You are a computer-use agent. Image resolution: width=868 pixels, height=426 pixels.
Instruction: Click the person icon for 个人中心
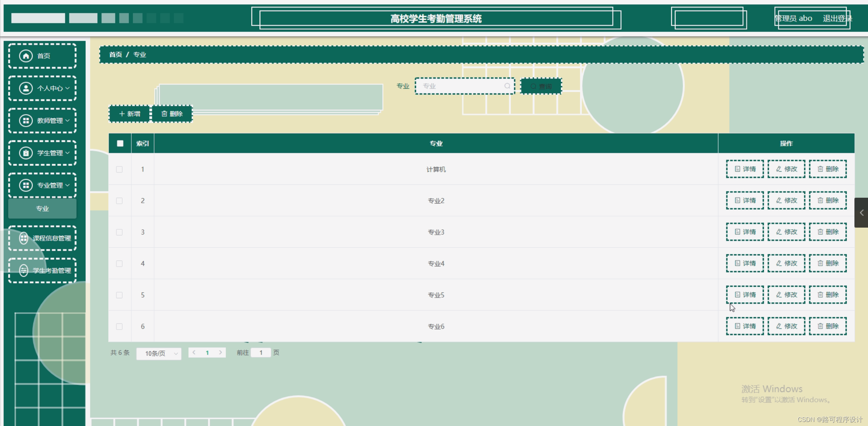pyautogui.click(x=26, y=88)
